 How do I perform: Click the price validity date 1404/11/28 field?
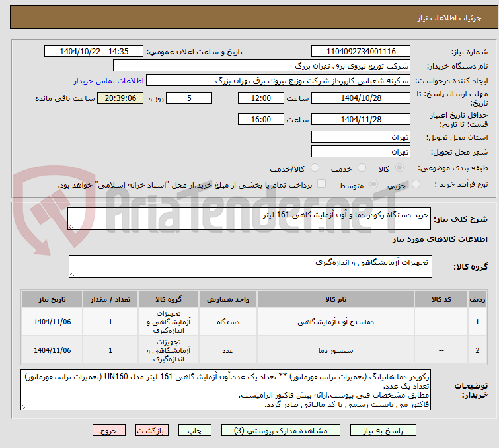tap(361, 120)
